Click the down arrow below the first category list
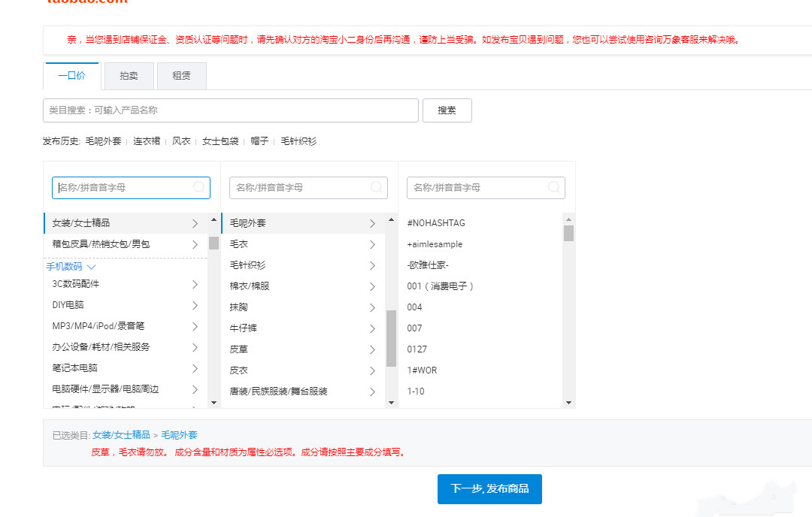This screenshot has height=517, width=812. click(214, 403)
